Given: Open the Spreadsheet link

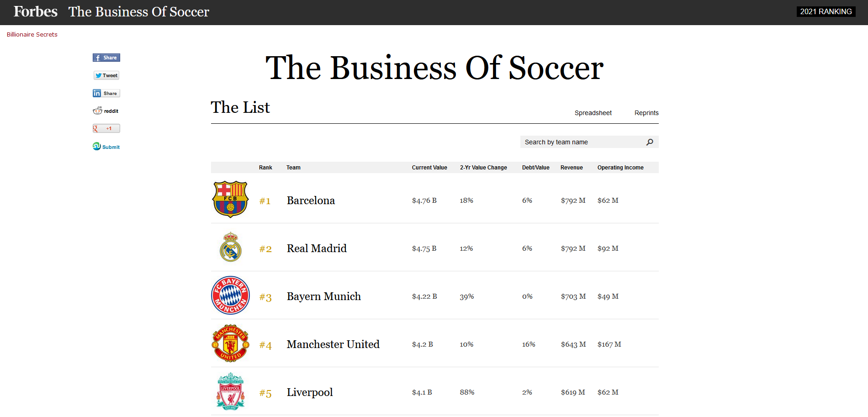Looking at the screenshot, I should [x=593, y=113].
